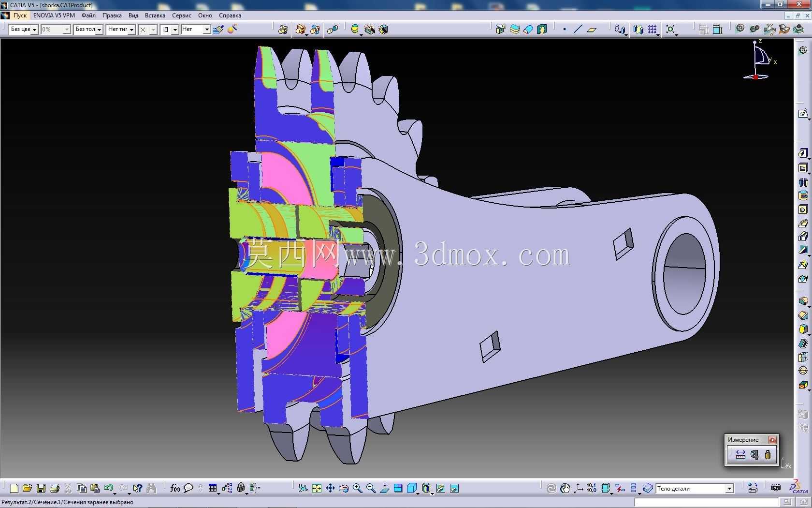Click the measure item icon in Измерение
Screen dimensions: 812x508
tap(754, 455)
